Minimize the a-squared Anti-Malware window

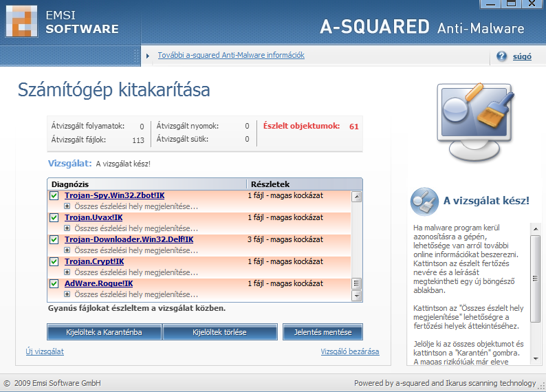coord(490,3)
